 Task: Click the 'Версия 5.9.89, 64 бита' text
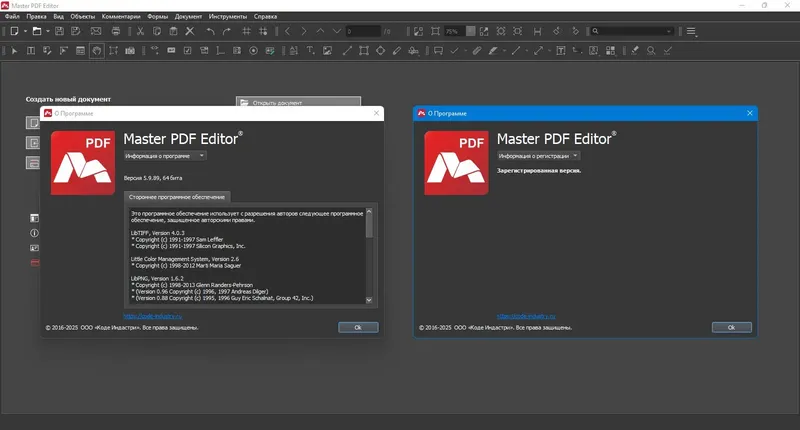(x=153, y=178)
